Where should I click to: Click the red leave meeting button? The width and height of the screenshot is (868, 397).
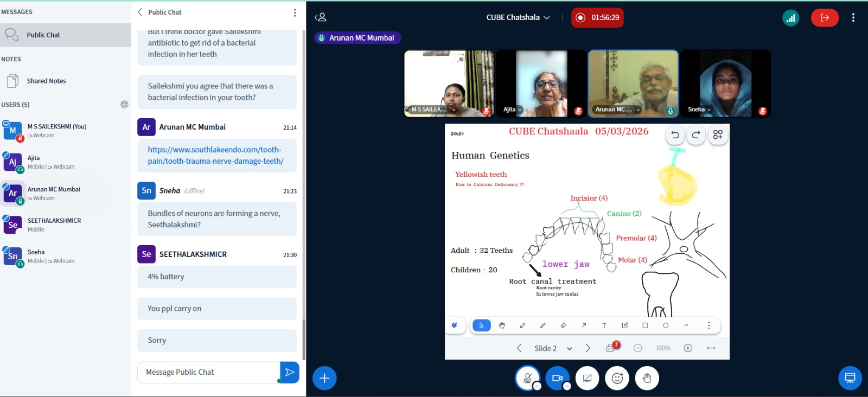tap(825, 17)
